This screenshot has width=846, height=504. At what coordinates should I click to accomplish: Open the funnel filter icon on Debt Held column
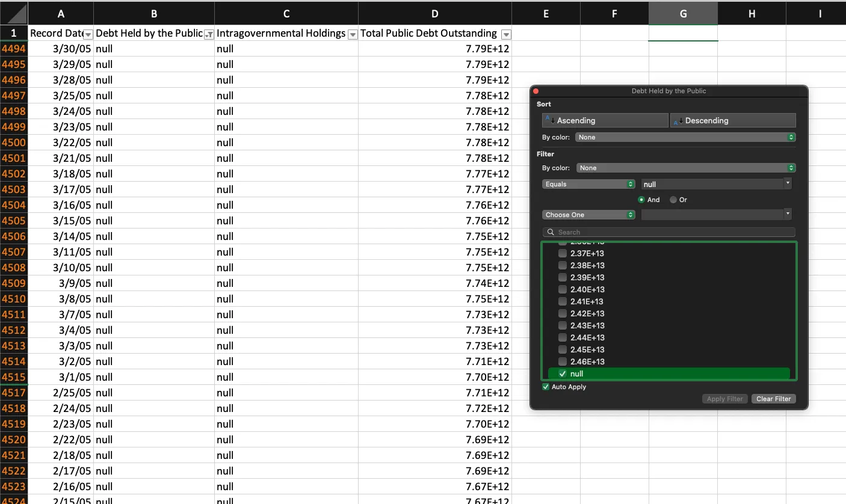tap(209, 35)
